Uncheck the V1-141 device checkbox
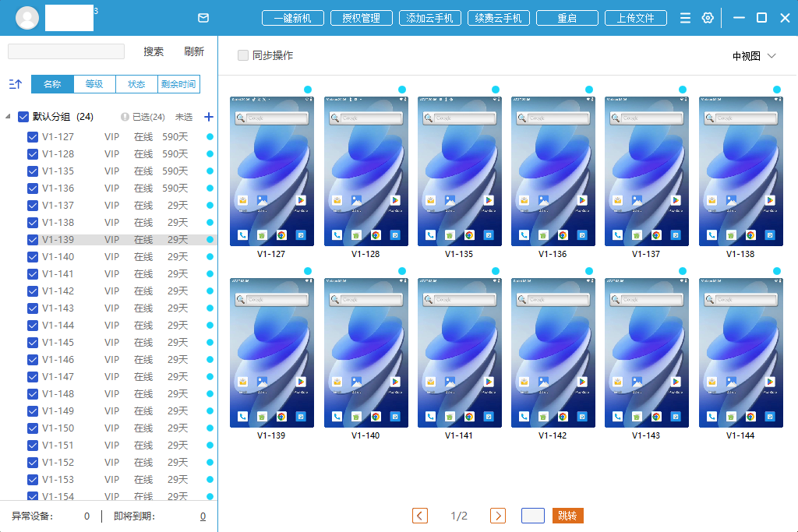The image size is (798, 532). point(33,274)
